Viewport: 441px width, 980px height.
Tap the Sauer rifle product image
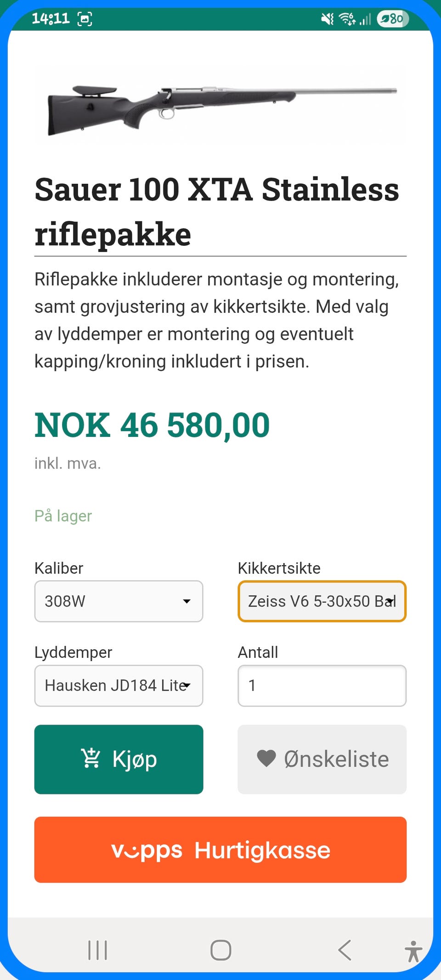(x=220, y=108)
